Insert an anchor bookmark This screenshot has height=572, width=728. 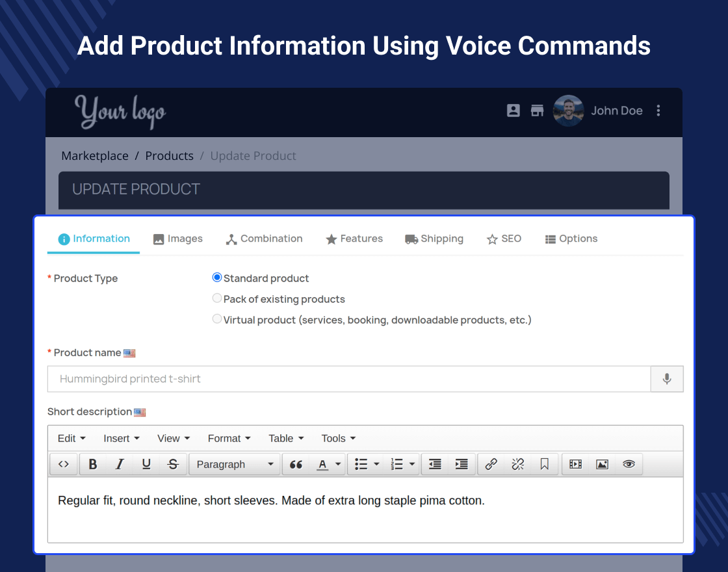pyautogui.click(x=544, y=464)
